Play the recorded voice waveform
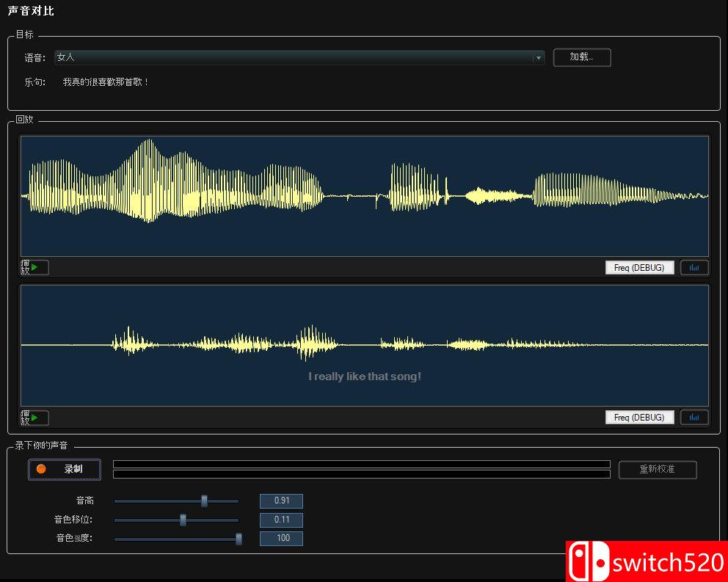Image resolution: width=728 pixels, height=582 pixels. (34, 418)
